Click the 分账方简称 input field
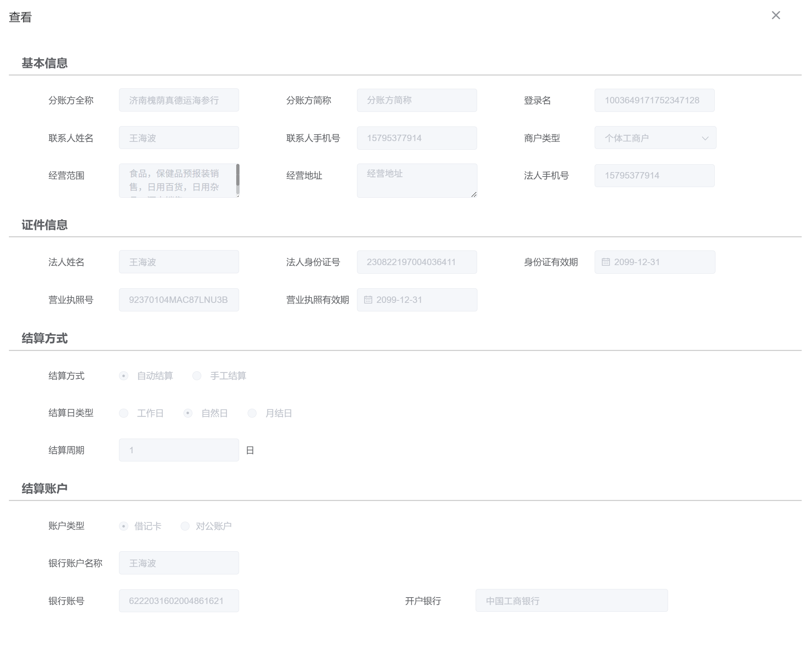The height and width of the screenshot is (651, 812). pyautogui.click(x=417, y=100)
